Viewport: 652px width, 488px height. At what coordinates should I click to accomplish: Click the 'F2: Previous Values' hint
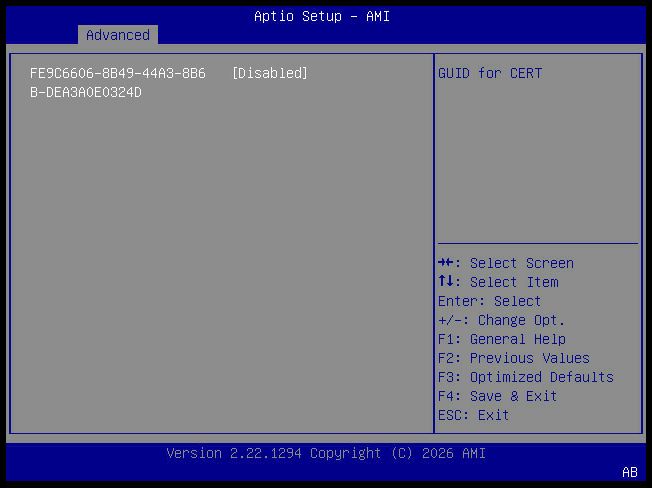pyautogui.click(x=514, y=358)
